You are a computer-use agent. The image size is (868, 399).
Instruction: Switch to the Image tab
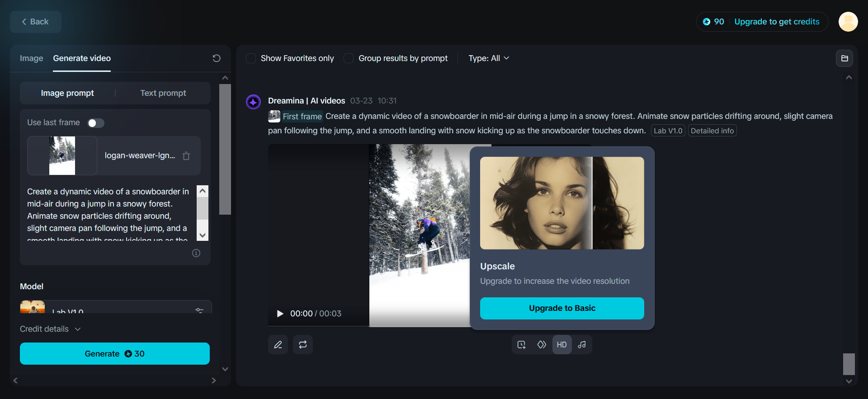(32, 58)
